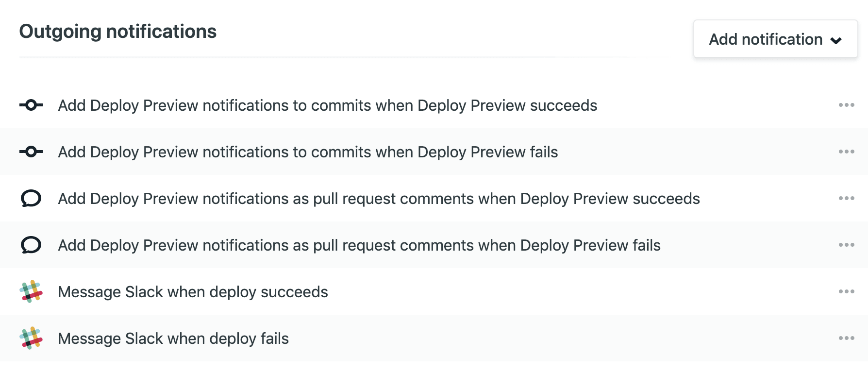Click comment bubble icon for pull request succeeds
Viewport: 868px width, 373px height.
point(31,198)
